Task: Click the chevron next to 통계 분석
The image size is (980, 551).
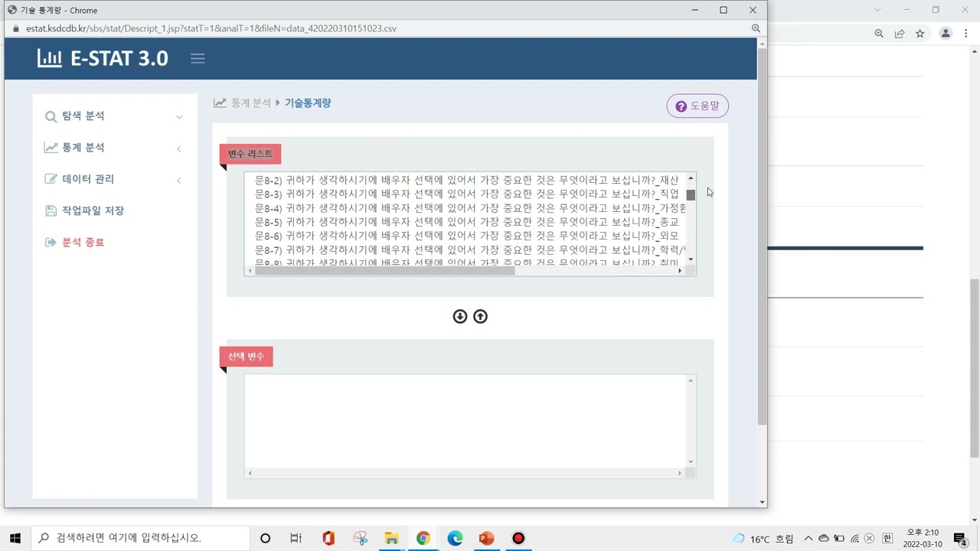Action: (179, 148)
